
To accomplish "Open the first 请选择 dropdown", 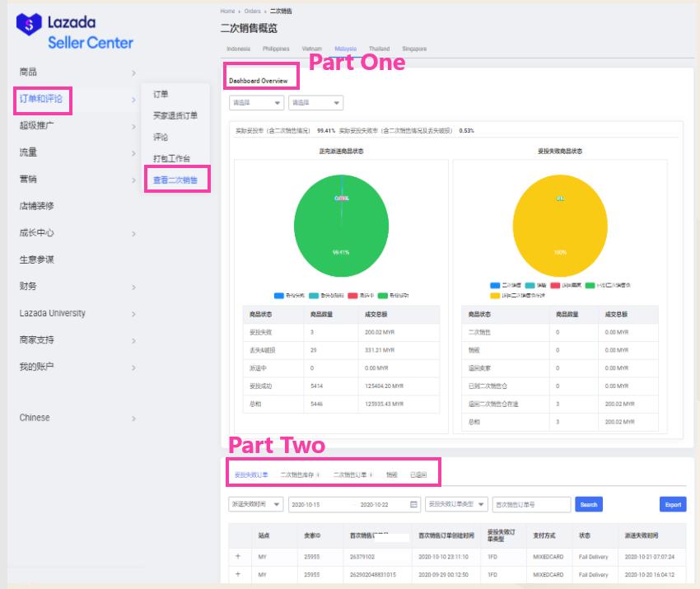I will pyautogui.click(x=256, y=103).
